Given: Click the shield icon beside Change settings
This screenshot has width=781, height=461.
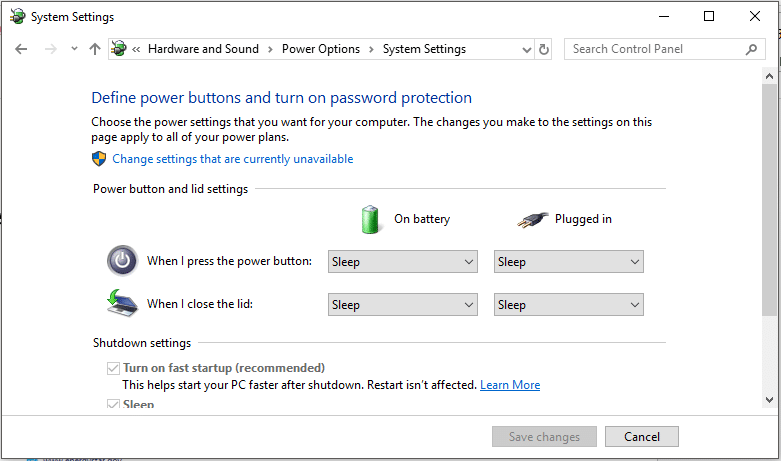Looking at the screenshot, I should coord(99,159).
